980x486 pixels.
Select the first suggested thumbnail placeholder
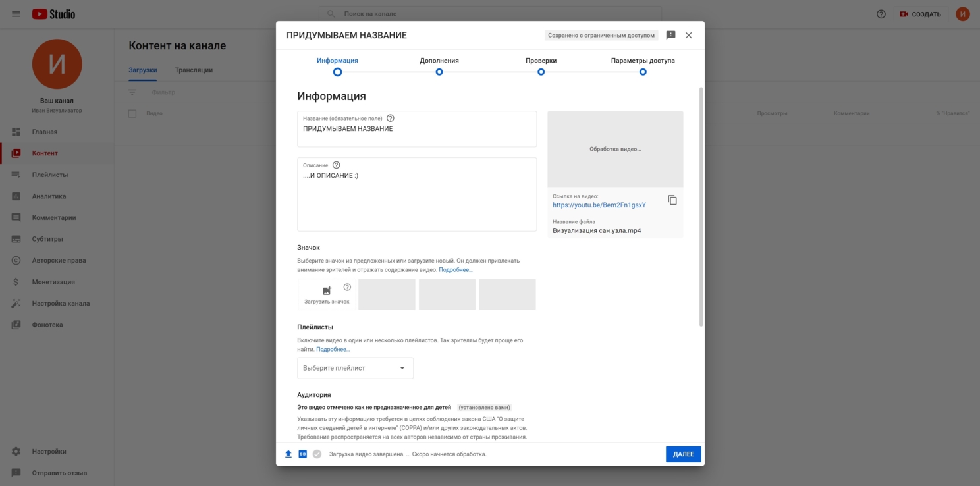coord(387,294)
